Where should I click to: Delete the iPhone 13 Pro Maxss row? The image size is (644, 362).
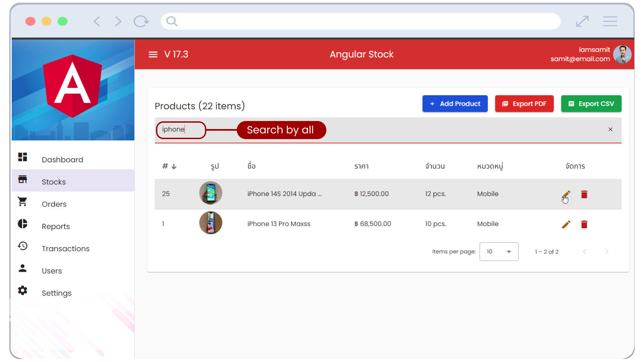point(584,224)
